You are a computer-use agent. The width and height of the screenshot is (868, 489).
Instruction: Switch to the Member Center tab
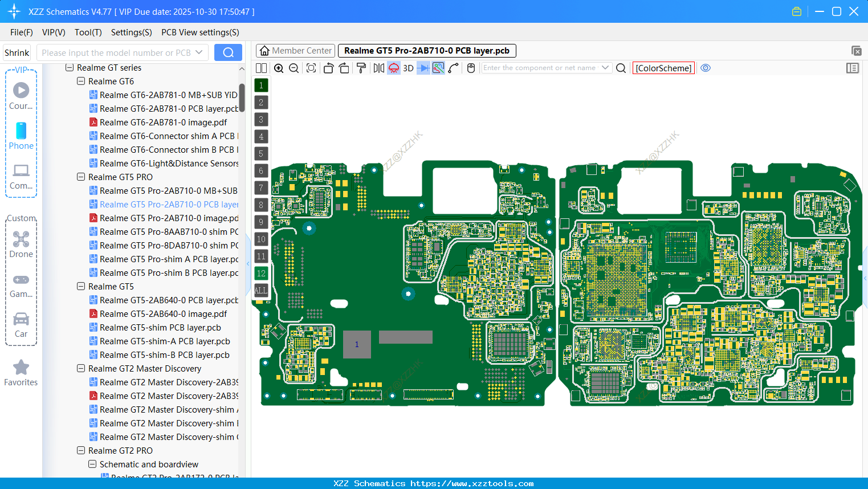(x=295, y=50)
